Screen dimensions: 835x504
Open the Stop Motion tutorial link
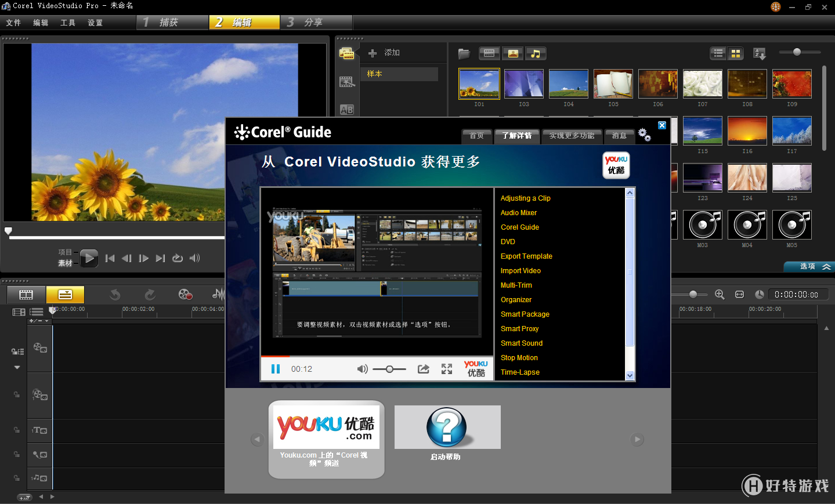[x=519, y=358]
